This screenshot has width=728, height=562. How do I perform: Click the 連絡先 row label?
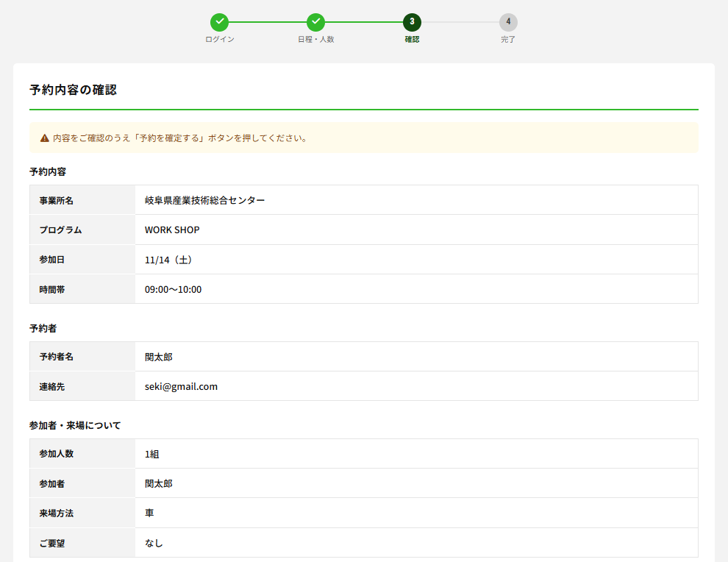click(x=52, y=386)
